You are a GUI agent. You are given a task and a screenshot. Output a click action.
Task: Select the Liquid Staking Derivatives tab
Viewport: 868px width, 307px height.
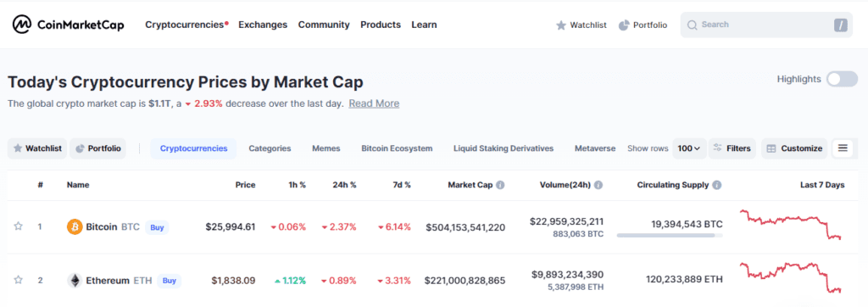(504, 148)
